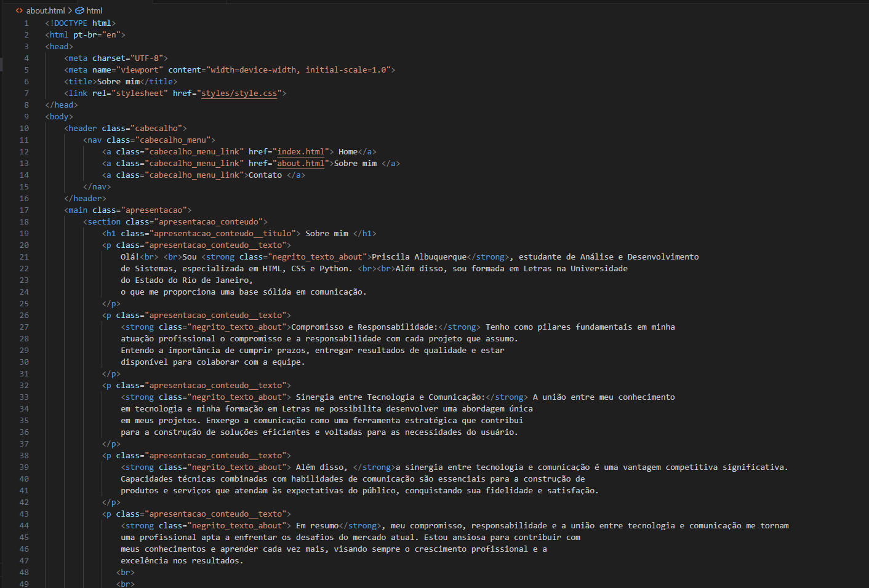Click "initial-scale=1.0" in the content value
The width and height of the screenshot is (869, 588).
click(x=346, y=70)
